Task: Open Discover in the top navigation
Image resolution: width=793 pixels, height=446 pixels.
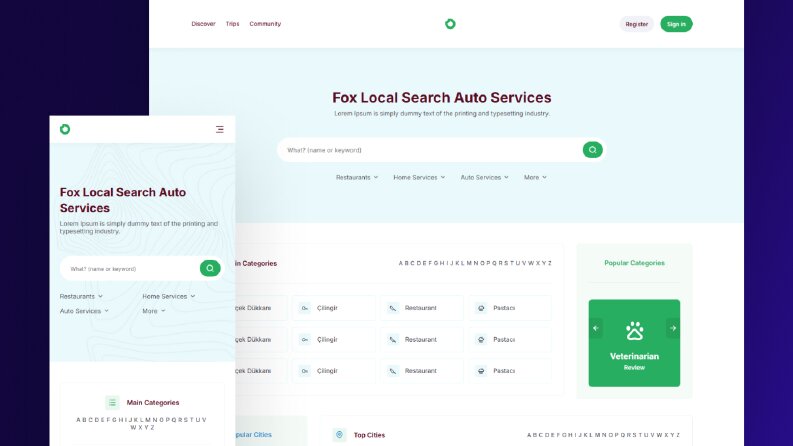Action: [x=203, y=24]
